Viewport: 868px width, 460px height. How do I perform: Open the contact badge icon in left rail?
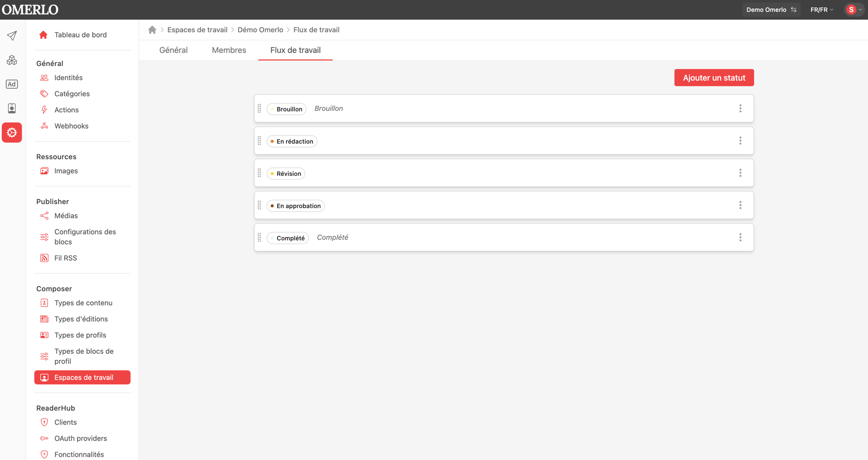click(12, 108)
